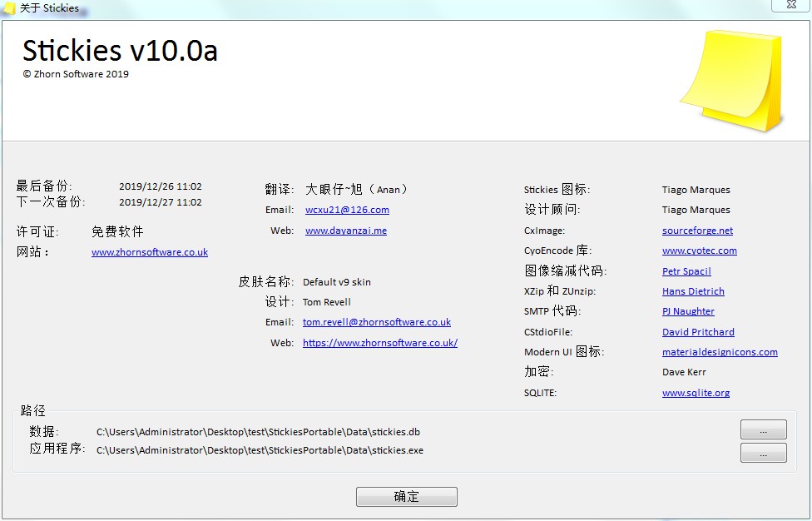This screenshot has width=812, height=521.
Task: Open the materialdesignicons.com link
Action: point(720,352)
